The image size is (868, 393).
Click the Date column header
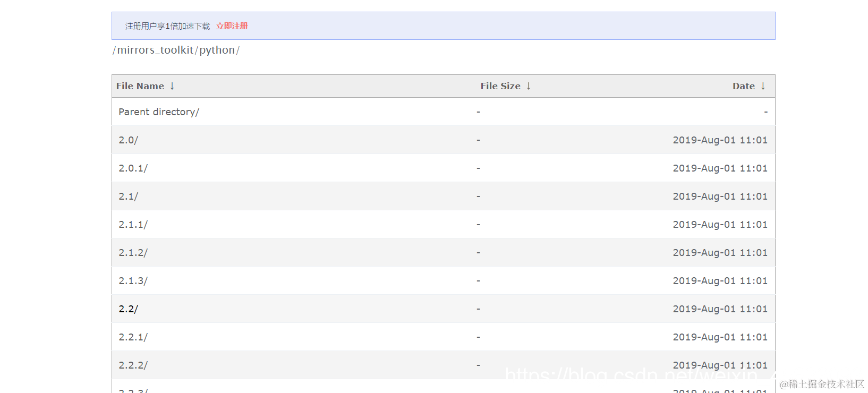744,86
